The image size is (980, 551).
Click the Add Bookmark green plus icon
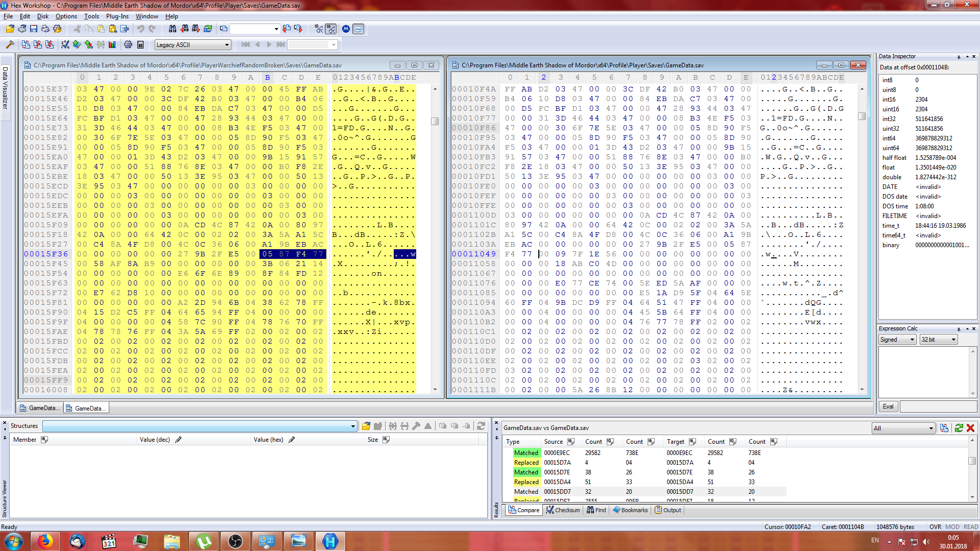point(77,45)
